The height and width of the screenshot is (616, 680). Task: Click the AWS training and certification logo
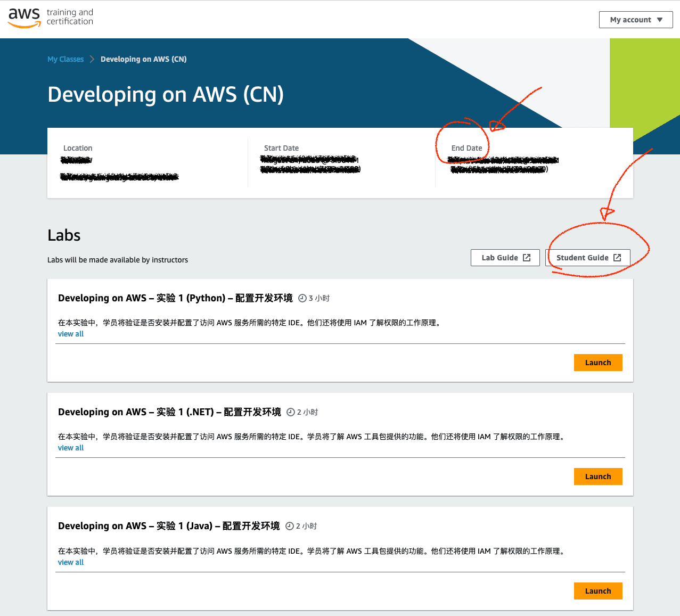pyautogui.click(x=51, y=18)
